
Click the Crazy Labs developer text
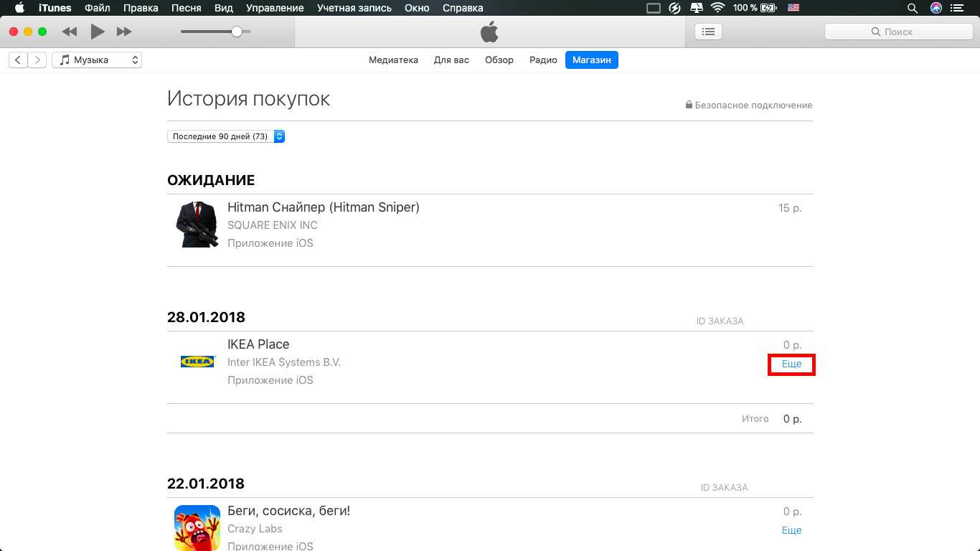coord(255,529)
